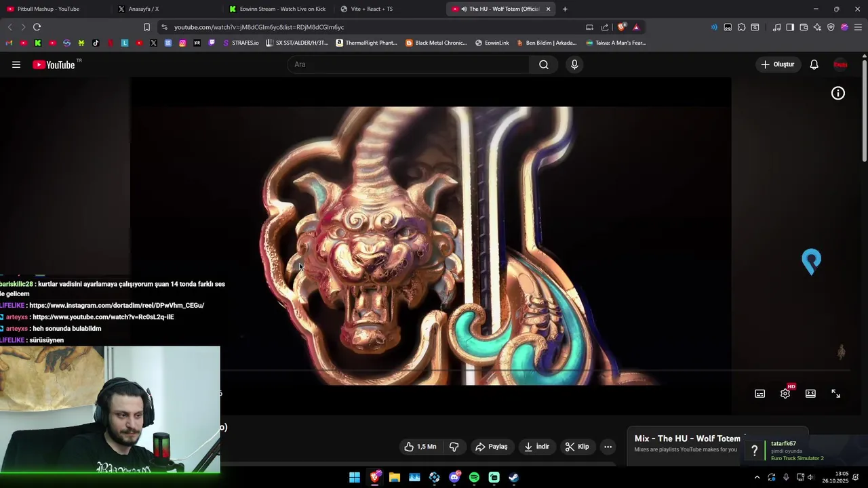Open the Brave Rewards triangle icon
The image size is (868, 488).
pos(636,27)
